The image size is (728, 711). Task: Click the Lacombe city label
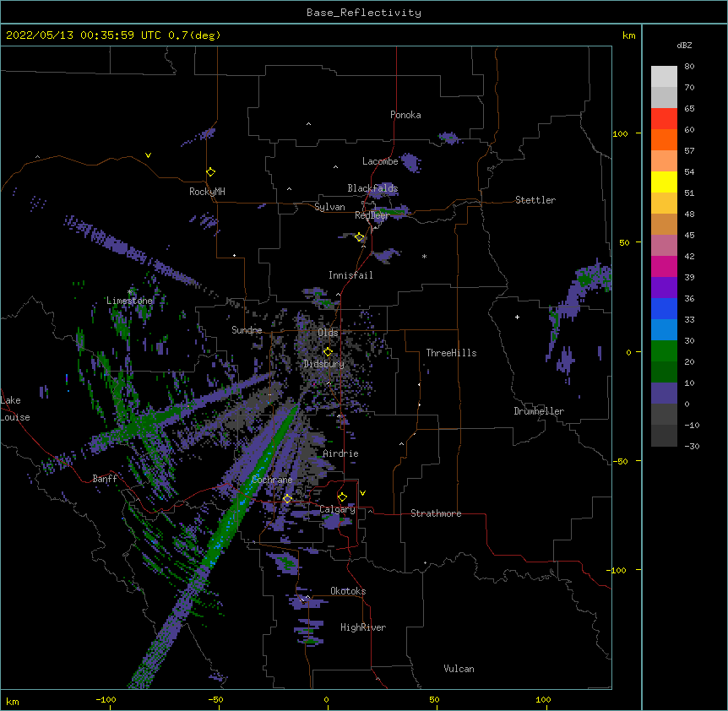point(380,161)
